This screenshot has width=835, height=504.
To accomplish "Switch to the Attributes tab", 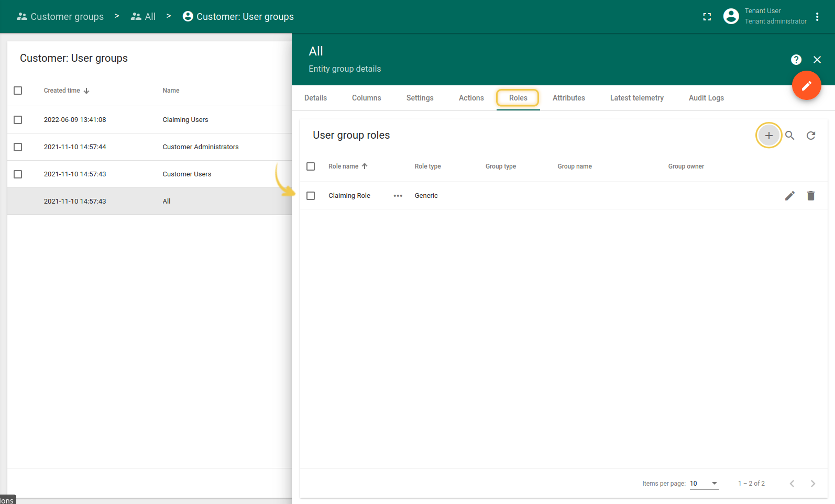I will coord(569,98).
